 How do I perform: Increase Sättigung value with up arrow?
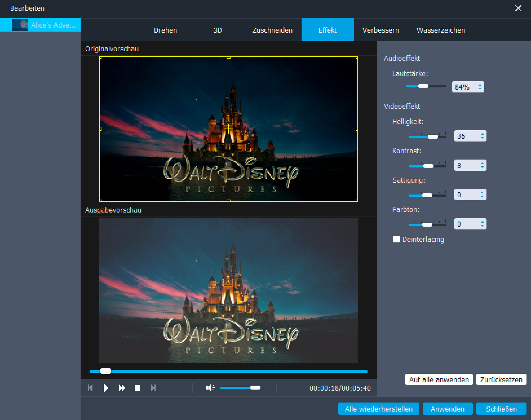click(x=482, y=193)
